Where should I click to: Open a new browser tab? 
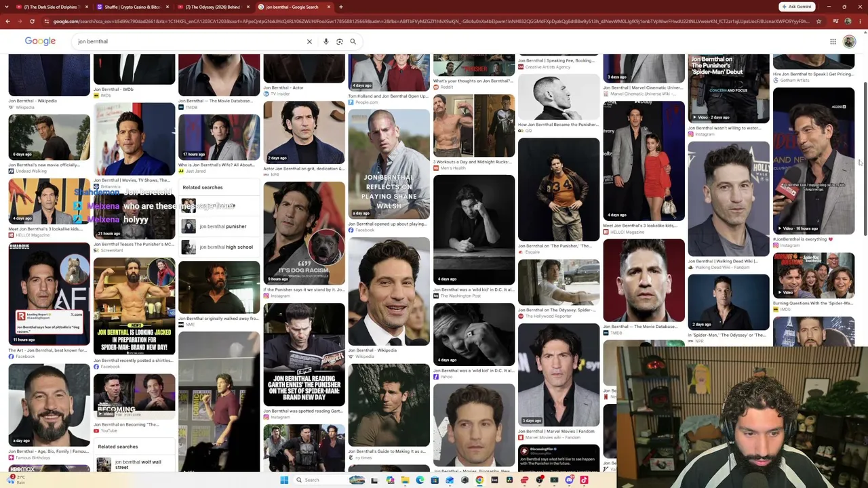pos(341,7)
